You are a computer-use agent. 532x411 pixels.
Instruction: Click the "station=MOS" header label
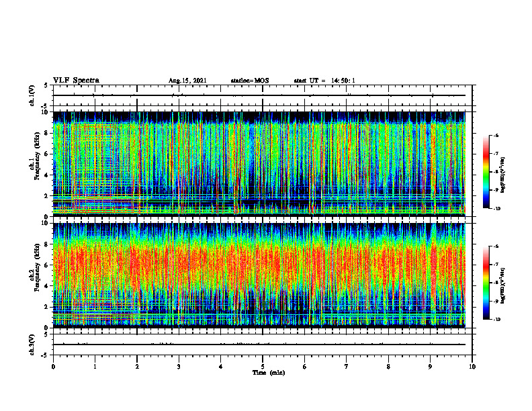coord(250,81)
